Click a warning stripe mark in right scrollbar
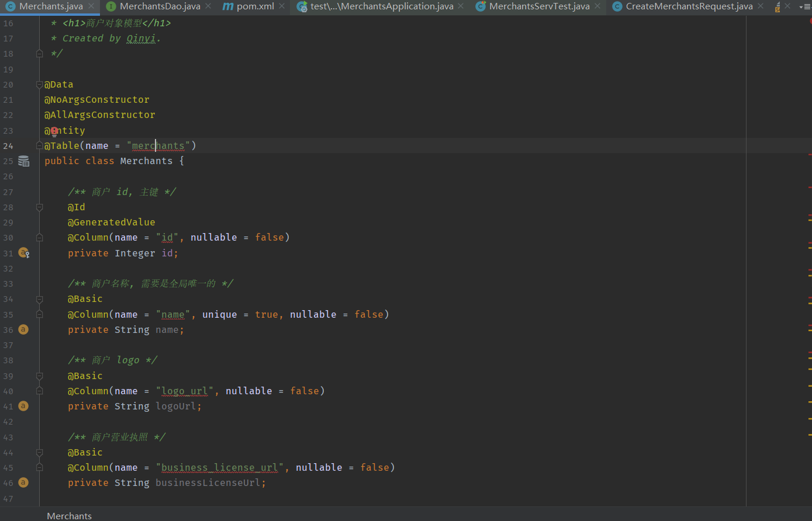The height and width of the screenshot is (521, 812). (810, 220)
